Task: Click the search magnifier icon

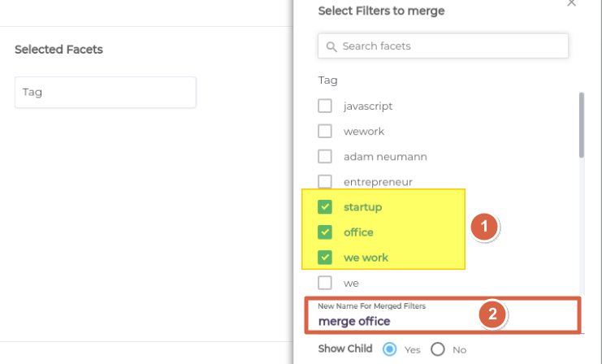Action: click(x=331, y=47)
